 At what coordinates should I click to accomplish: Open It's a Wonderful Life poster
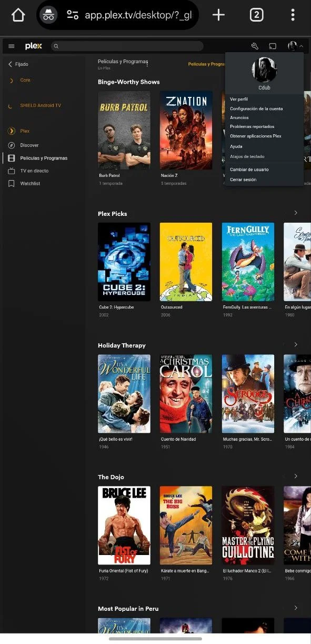(124, 393)
